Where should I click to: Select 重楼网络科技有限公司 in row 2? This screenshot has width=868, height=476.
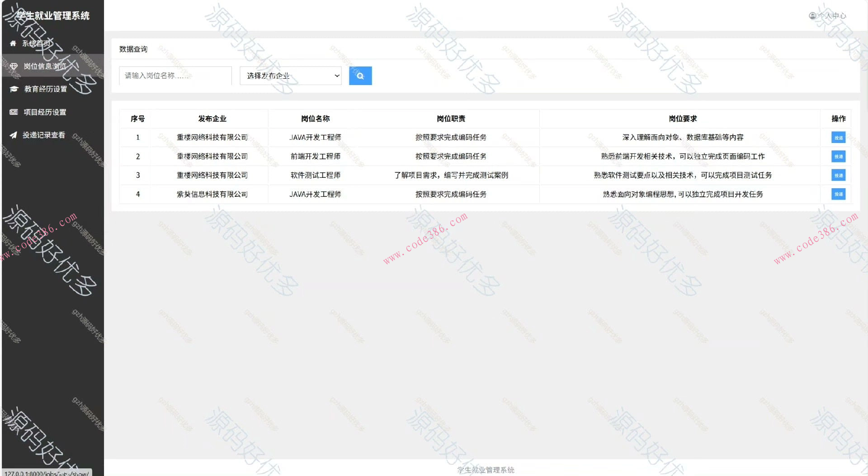[x=212, y=157]
